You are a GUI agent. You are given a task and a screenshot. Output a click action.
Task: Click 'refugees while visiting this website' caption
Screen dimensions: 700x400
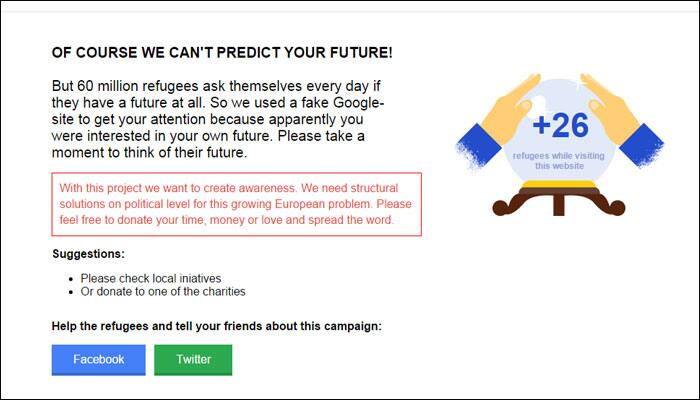(x=558, y=161)
